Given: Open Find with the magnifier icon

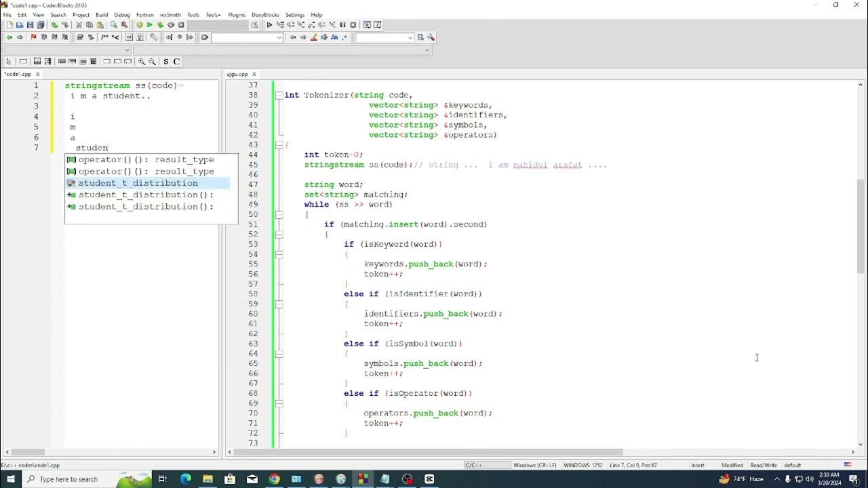Looking at the screenshot, I should (113, 25).
